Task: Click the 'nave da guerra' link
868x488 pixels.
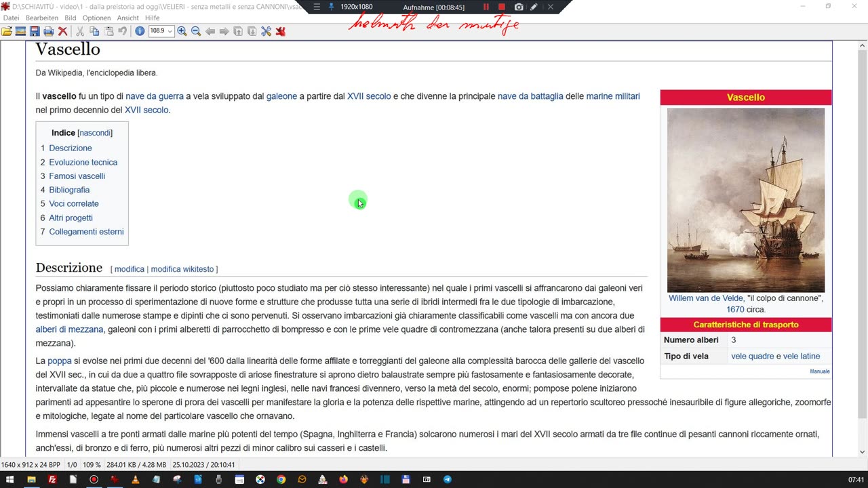Action: (155, 96)
